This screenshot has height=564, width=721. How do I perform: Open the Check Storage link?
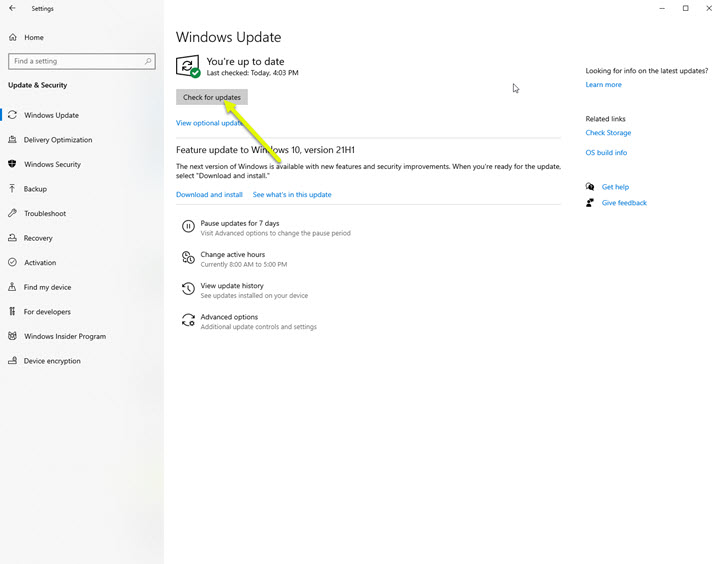tap(608, 132)
